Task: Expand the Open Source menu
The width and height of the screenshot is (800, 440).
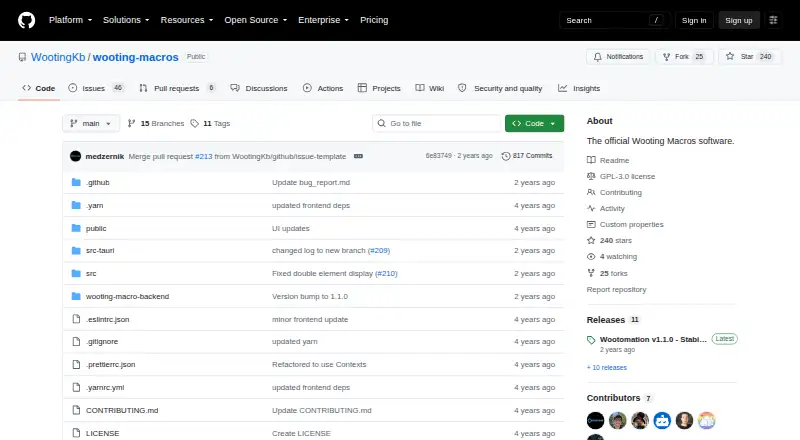Action: tap(256, 20)
